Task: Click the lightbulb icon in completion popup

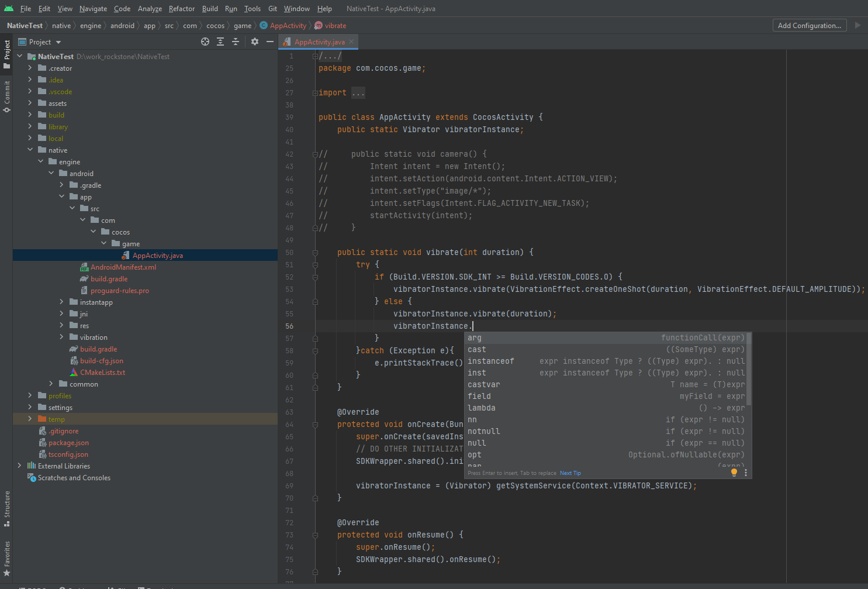Action: coord(734,473)
